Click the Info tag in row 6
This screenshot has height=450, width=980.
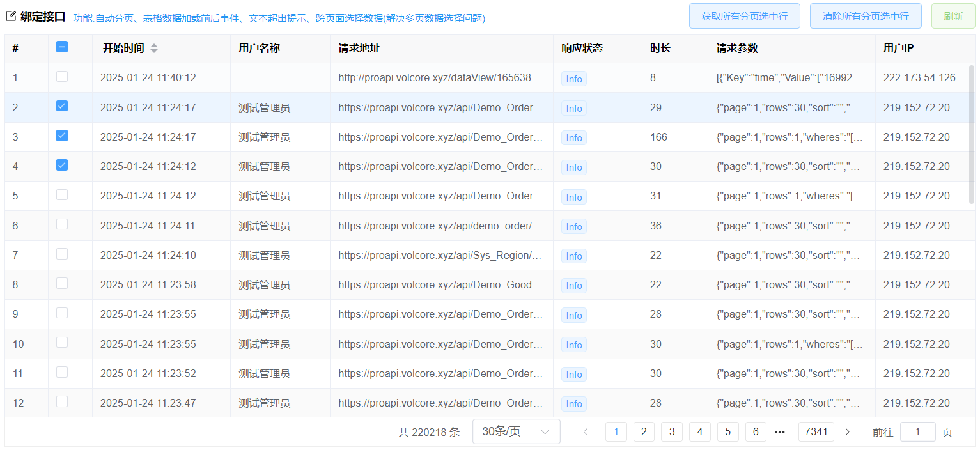point(574,226)
